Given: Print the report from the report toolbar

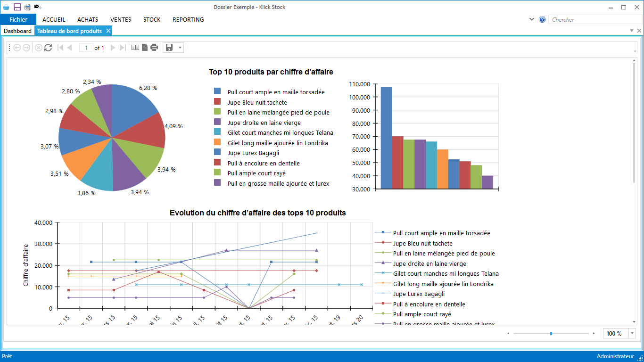Looking at the screenshot, I should click(x=154, y=48).
